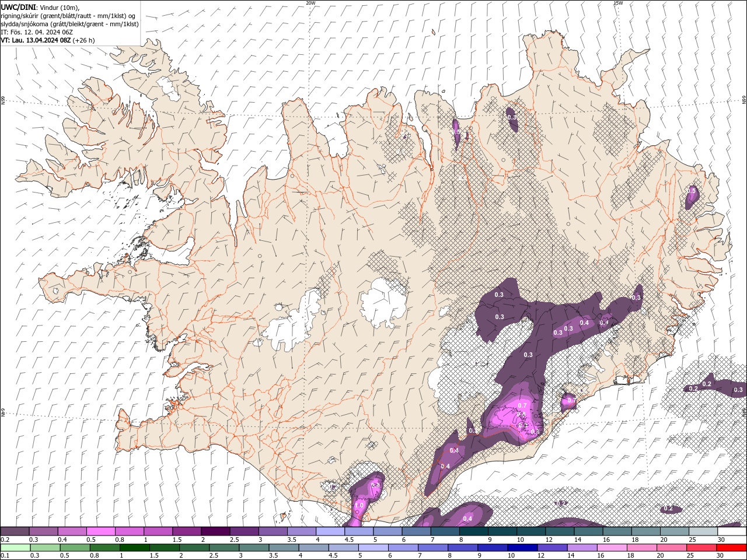Pick the light green 0.3 rain swatch
This screenshot has width=747, height=560.
tap(45, 548)
